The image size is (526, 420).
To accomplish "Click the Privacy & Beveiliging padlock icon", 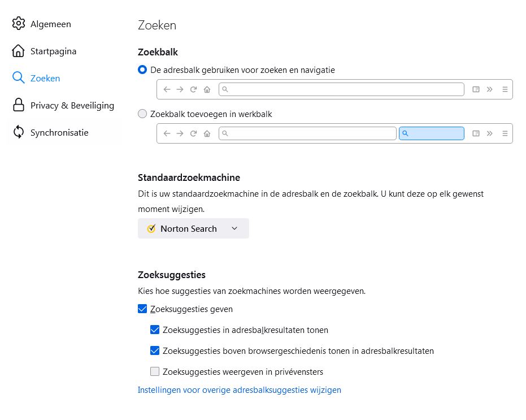I will coord(19,105).
